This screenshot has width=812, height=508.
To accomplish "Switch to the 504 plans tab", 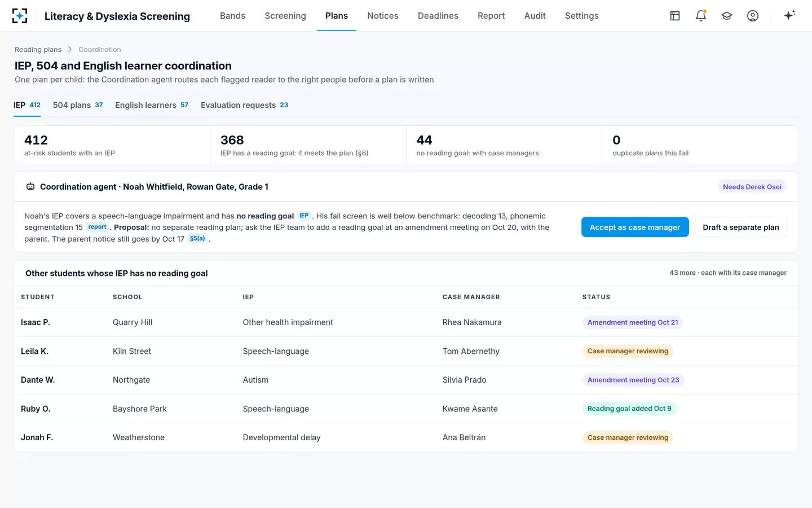I will click(78, 105).
